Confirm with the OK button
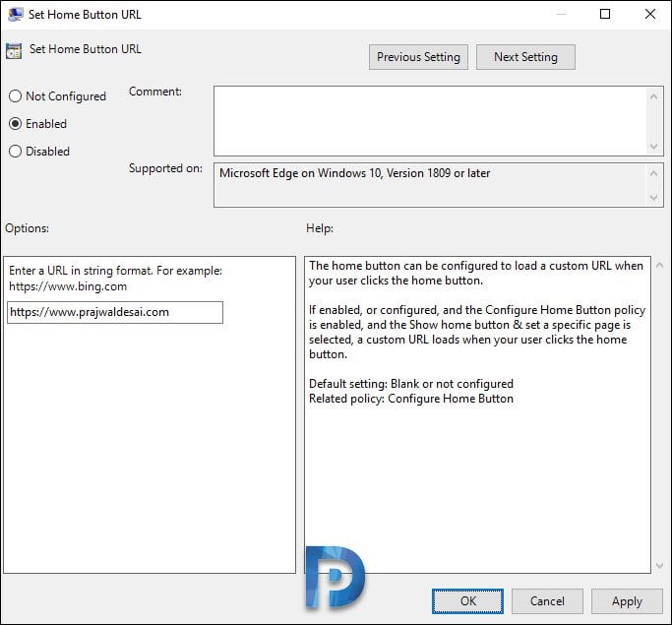Screen dimensions: 672x625 click(467, 601)
